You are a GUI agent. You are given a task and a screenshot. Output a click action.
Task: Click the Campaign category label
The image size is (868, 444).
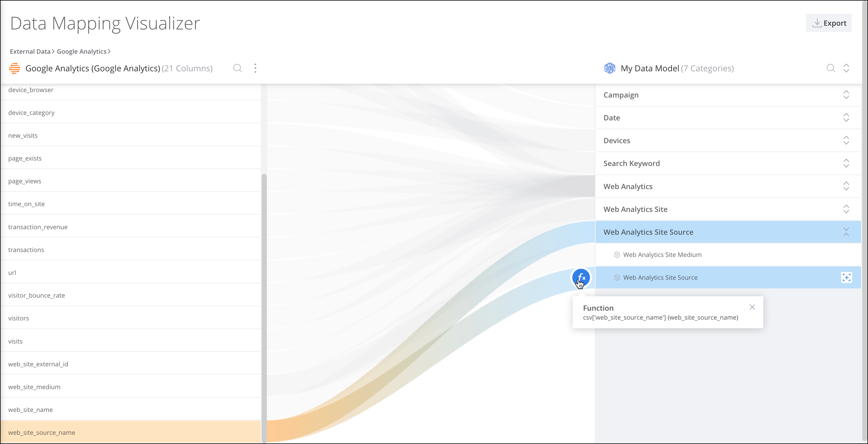[621, 95]
